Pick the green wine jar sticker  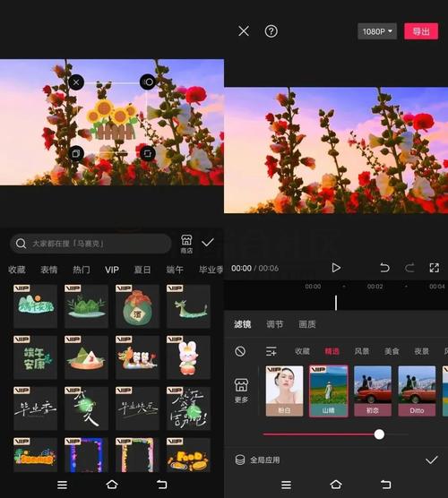[137, 306]
